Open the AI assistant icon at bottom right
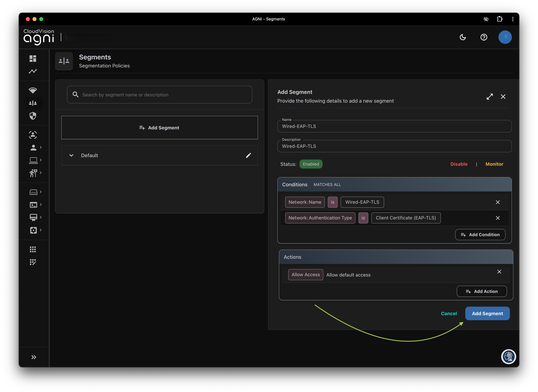 pos(508,356)
